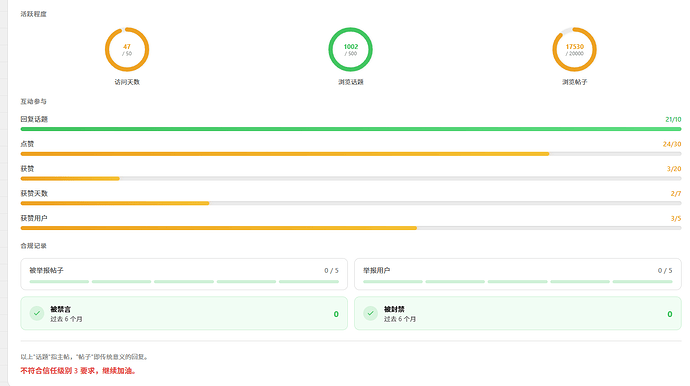Click the 互动参与 section heading
The width and height of the screenshot is (690, 386).
click(33, 101)
